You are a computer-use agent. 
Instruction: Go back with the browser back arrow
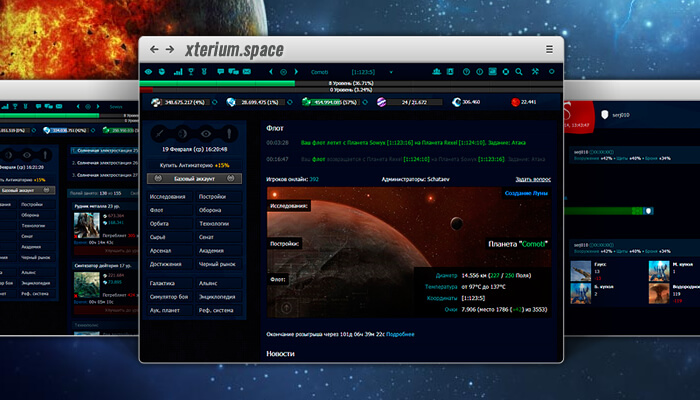pos(154,49)
